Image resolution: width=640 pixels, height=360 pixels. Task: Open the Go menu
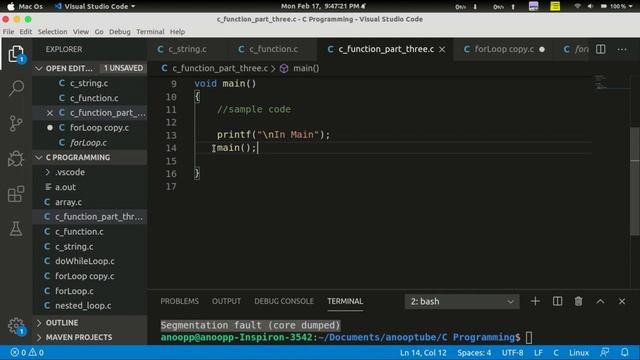99,31
